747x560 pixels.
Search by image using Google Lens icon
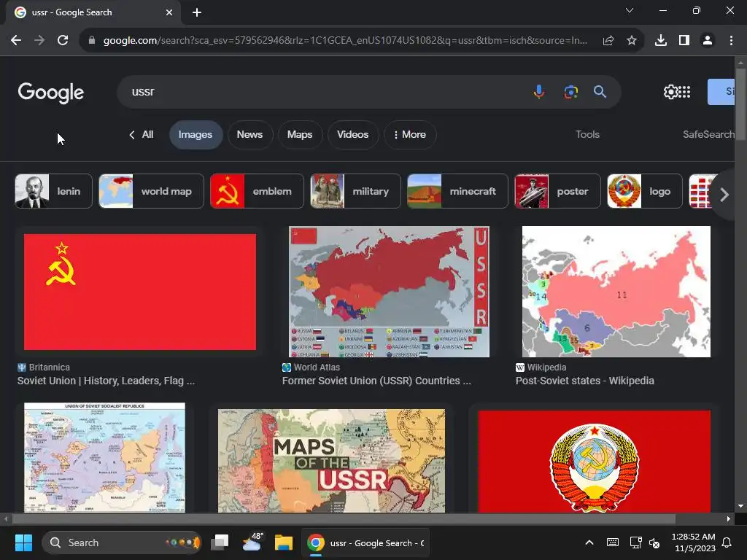(570, 91)
